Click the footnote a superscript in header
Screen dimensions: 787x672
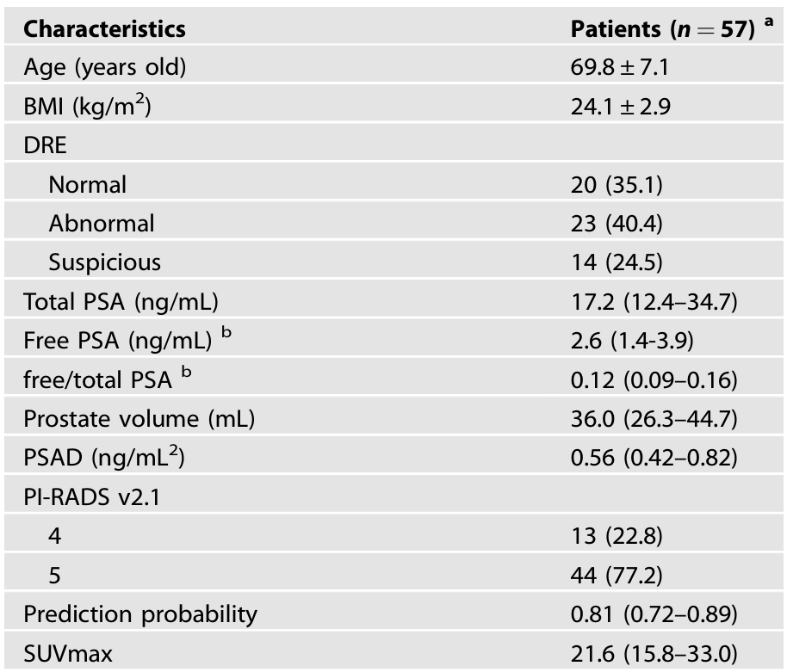[x=768, y=21]
